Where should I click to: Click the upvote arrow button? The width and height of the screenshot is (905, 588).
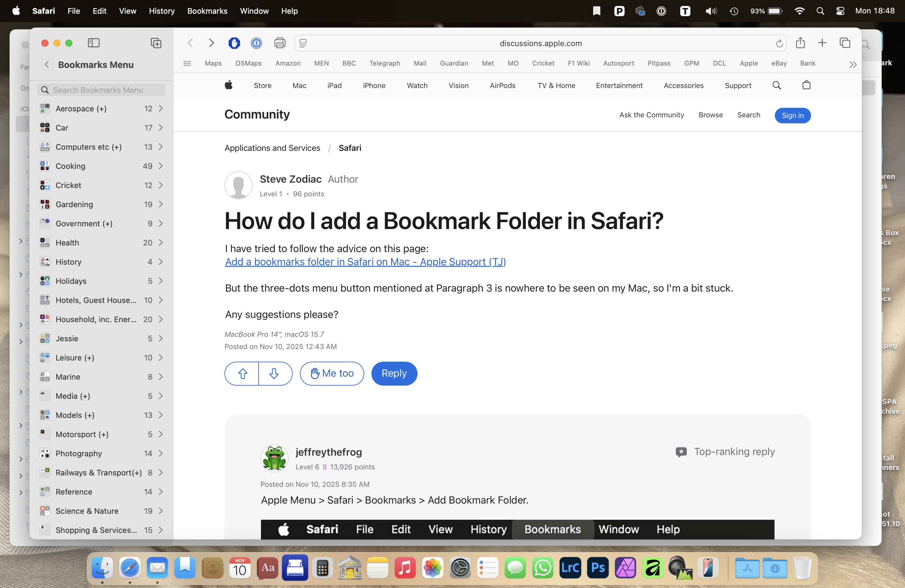[242, 374]
